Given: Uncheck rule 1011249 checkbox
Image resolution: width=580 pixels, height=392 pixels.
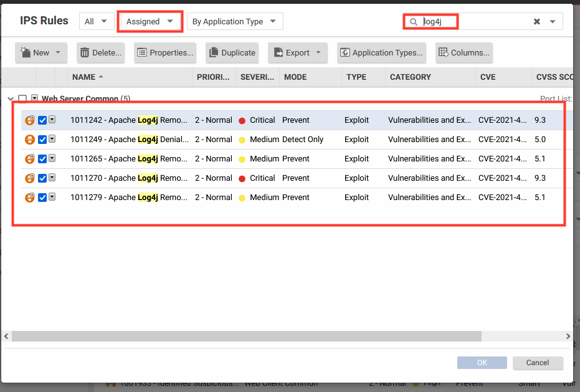Looking at the screenshot, I should tap(42, 140).
